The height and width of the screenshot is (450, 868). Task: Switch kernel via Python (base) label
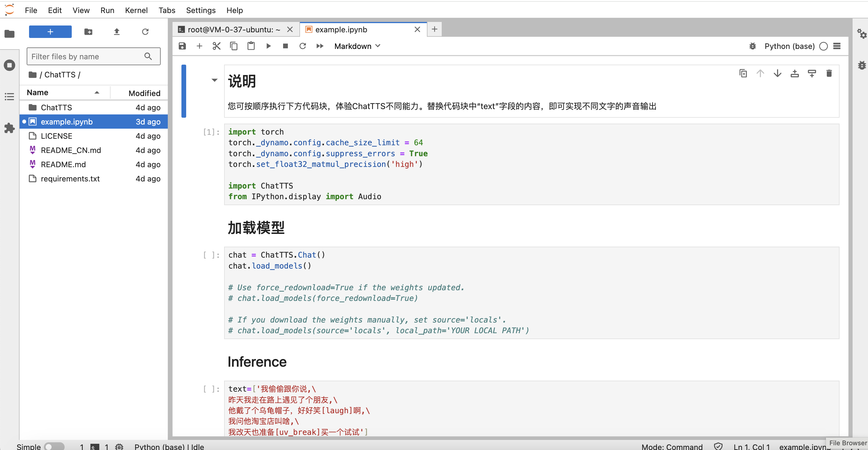point(789,46)
